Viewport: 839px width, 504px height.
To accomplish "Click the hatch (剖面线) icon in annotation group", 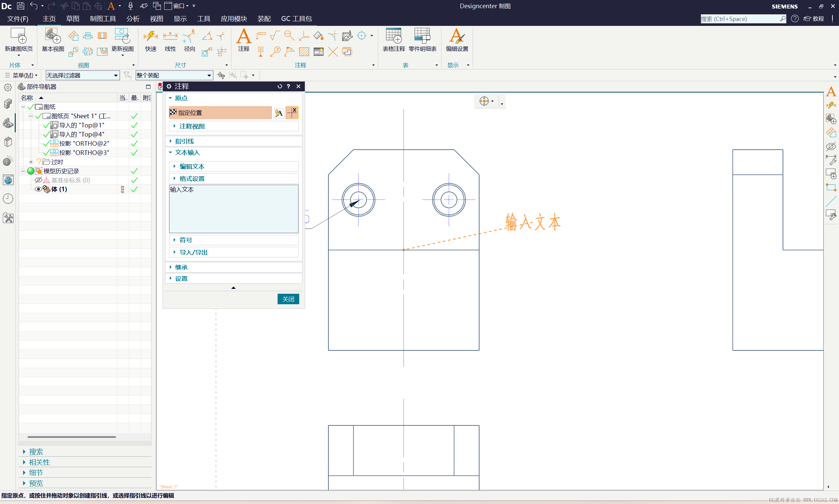I will pos(304,52).
